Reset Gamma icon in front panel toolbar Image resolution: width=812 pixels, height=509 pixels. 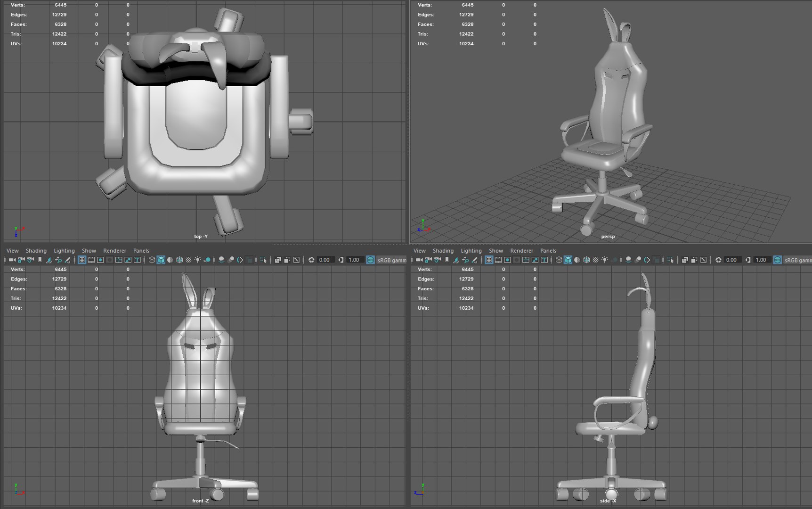pyautogui.click(x=341, y=260)
